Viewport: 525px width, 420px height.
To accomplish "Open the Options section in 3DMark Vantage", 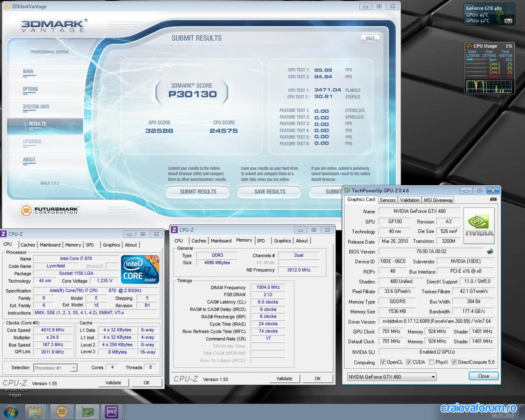I will tap(30, 90).
